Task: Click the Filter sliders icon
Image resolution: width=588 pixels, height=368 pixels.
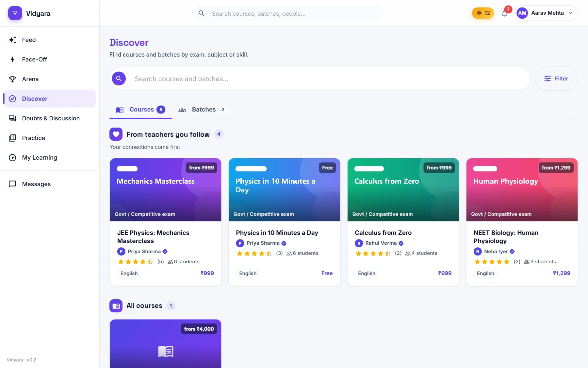Action: click(x=547, y=79)
